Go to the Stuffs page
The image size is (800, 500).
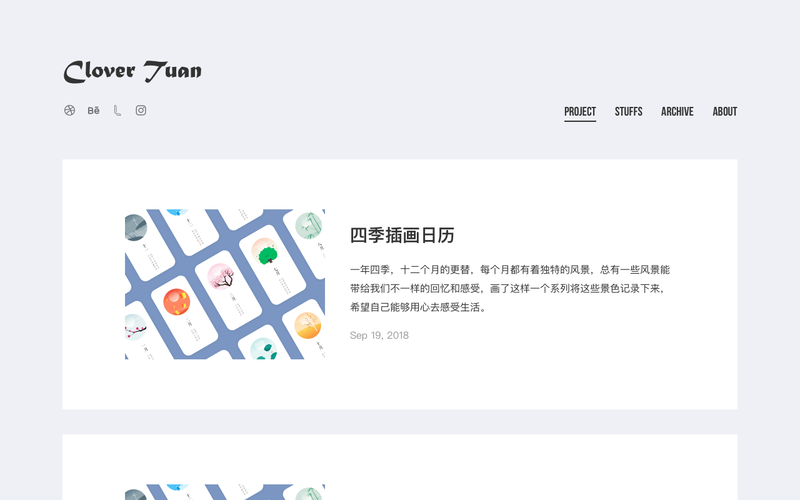(x=628, y=112)
